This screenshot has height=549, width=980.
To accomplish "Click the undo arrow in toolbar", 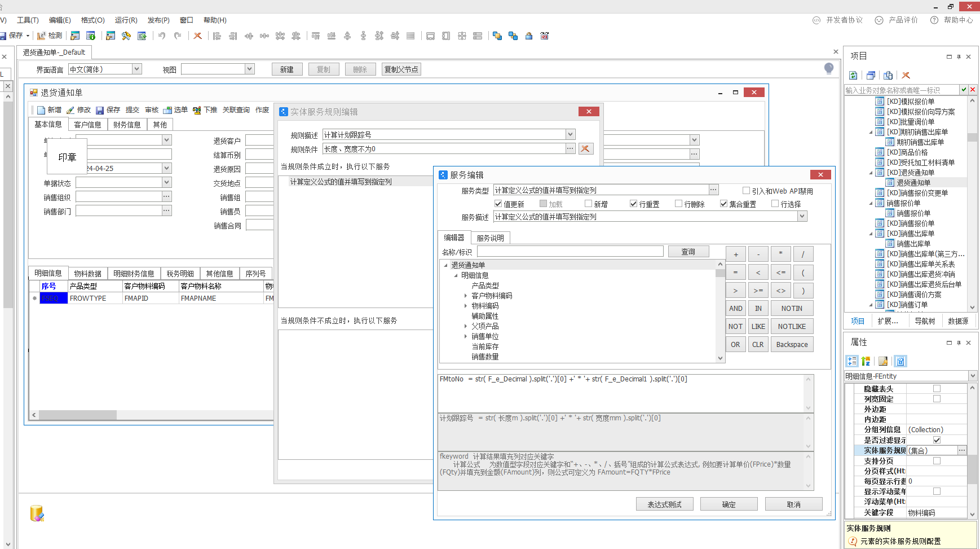I will 162,36.
